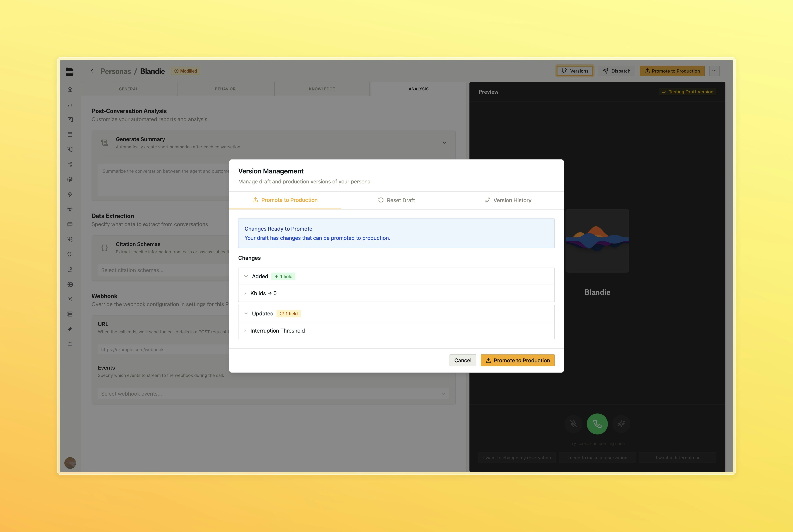The height and width of the screenshot is (532, 793).
Task: Click the user avatar at bottom left
Action: 70,463
